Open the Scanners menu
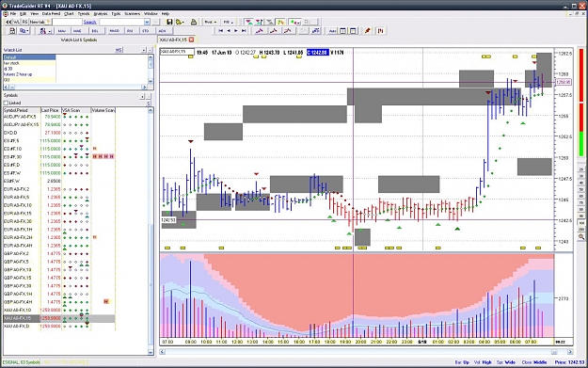This screenshot has height=368, width=588. (x=133, y=13)
